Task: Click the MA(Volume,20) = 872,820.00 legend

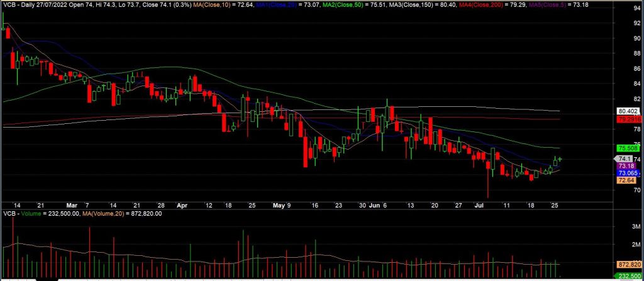Action: tap(122, 214)
